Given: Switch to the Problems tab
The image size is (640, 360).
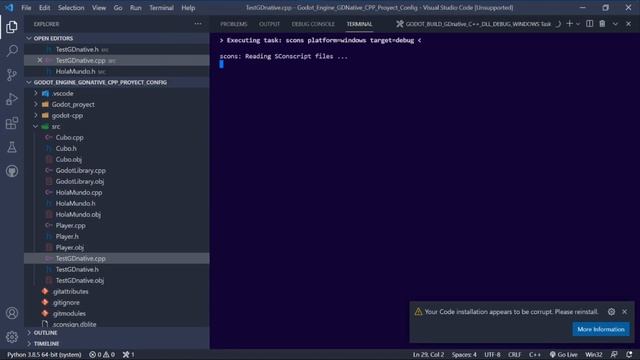Looking at the screenshot, I should click(x=234, y=24).
